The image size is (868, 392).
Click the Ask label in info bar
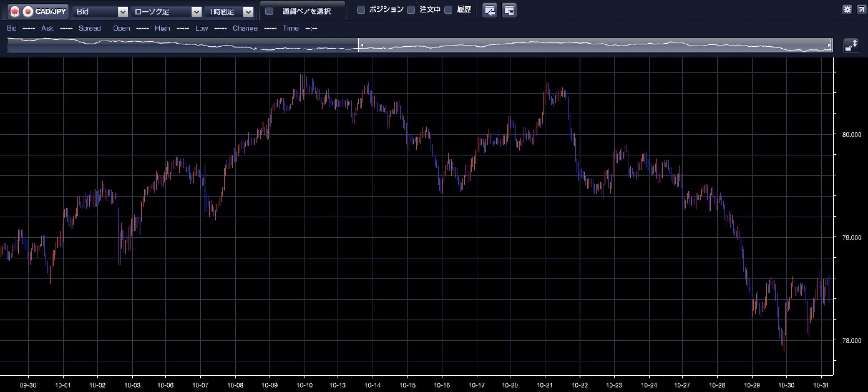click(48, 28)
